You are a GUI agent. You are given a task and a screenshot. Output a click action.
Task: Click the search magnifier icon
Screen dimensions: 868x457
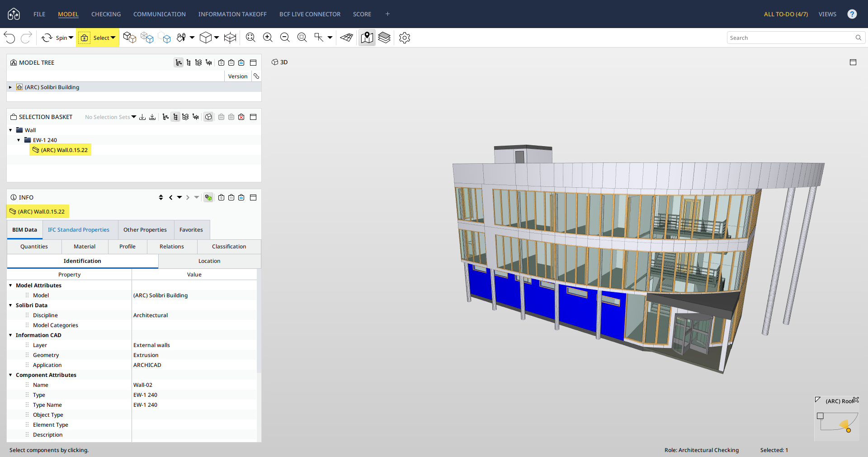[x=859, y=38]
